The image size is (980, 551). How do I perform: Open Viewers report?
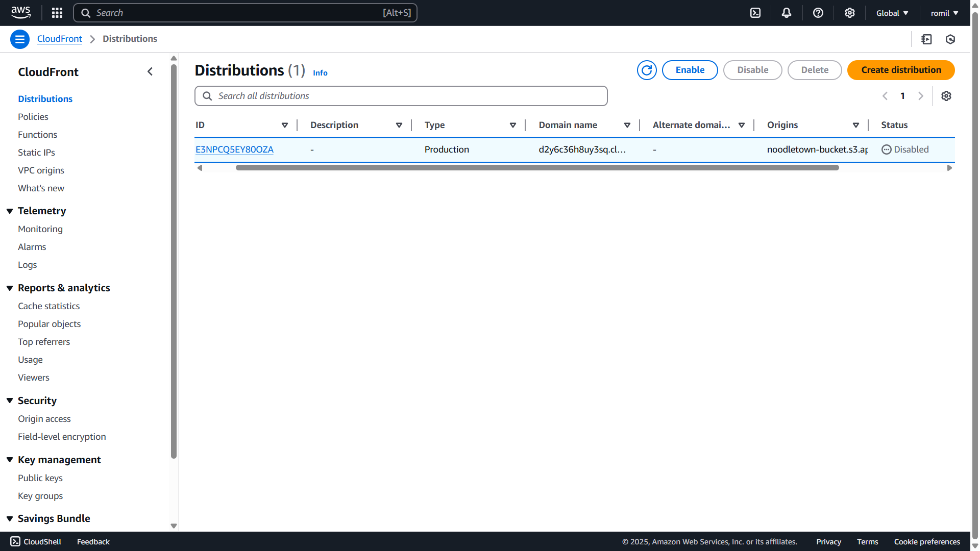click(34, 377)
